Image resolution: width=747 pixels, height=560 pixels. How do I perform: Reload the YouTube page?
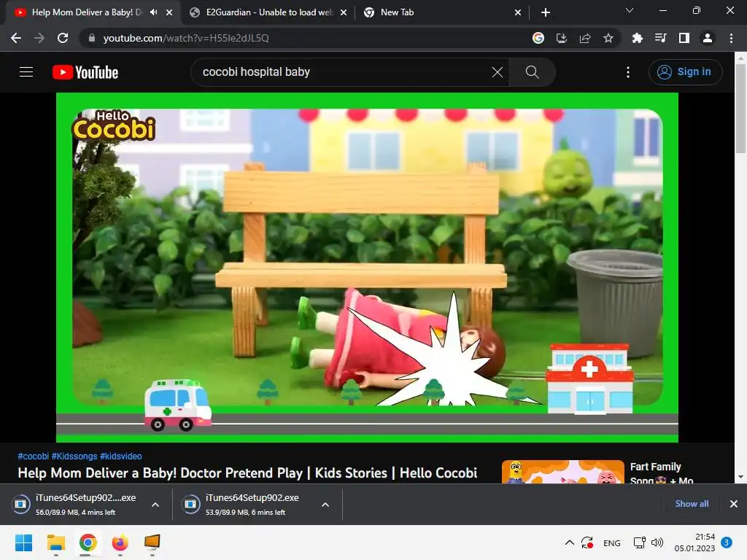[x=63, y=38]
